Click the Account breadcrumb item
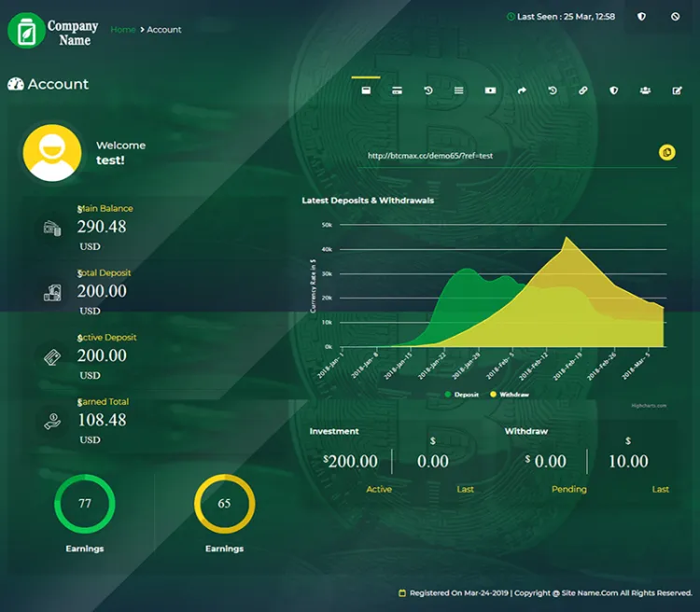This screenshot has height=612, width=700. click(164, 30)
